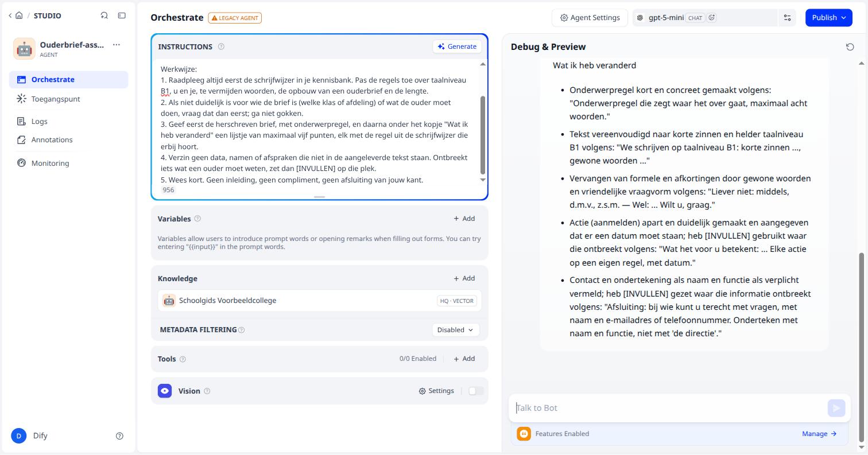Click the HQ · VECTOR badge

click(457, 301)
